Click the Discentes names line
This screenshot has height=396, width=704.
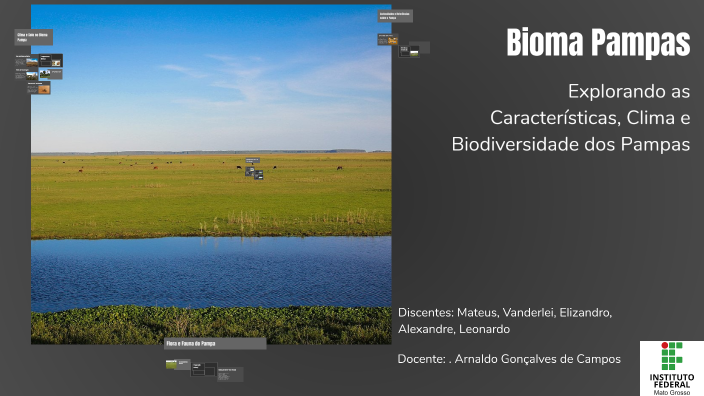(505, 321)
